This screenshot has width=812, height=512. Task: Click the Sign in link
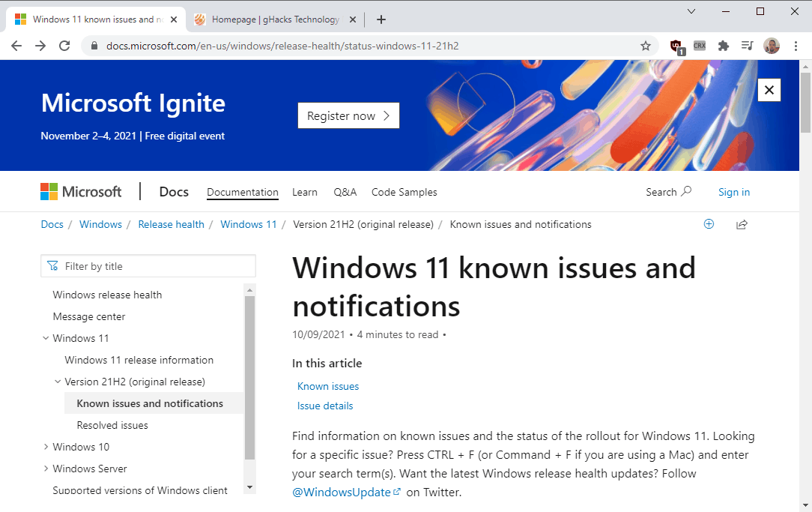point(734,192)
